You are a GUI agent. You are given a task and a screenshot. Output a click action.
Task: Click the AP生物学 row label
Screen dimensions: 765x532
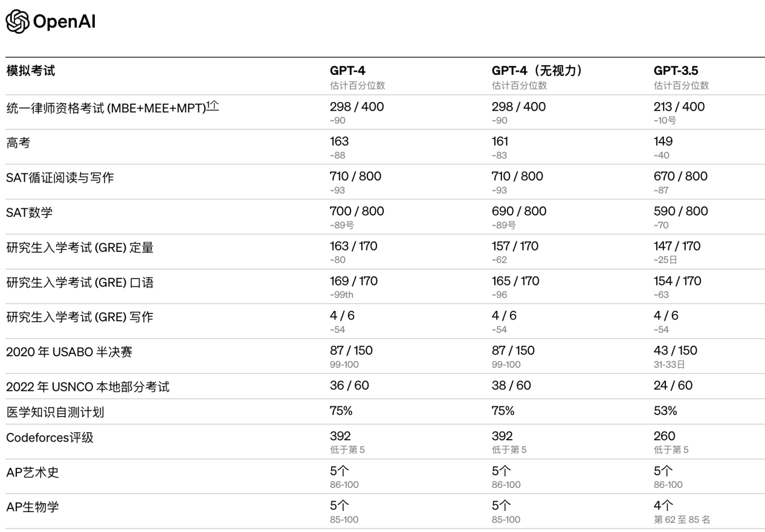click(33, 507)
